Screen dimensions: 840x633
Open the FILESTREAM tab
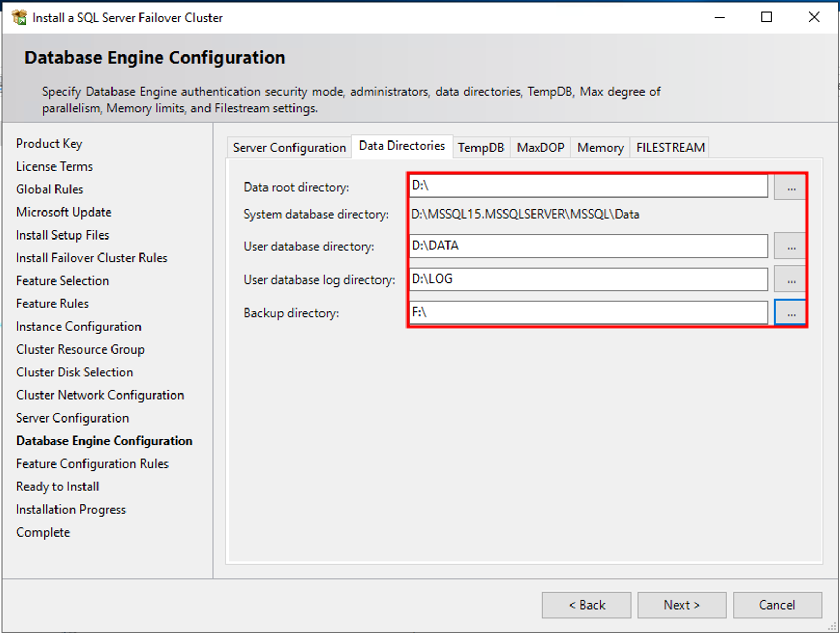coord(670,148)
